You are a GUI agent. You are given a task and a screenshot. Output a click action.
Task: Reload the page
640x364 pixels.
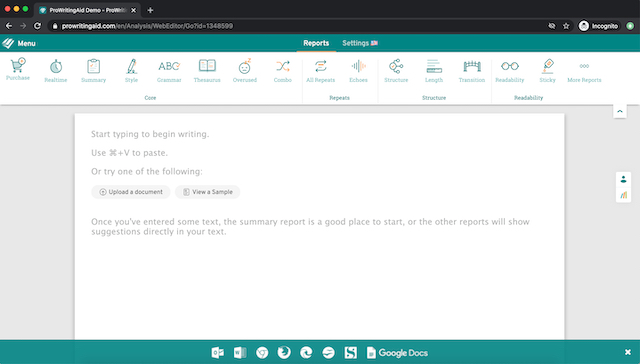click(37, 26)
